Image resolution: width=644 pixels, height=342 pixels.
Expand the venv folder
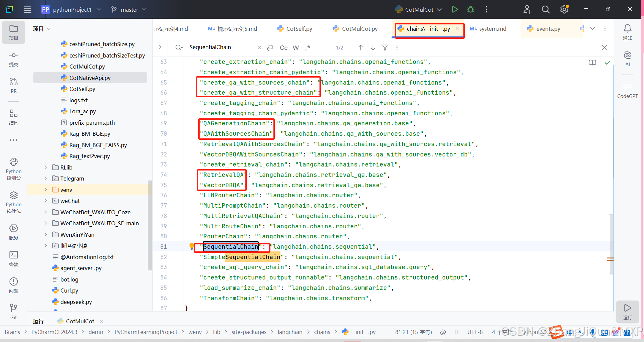[46, 190]
